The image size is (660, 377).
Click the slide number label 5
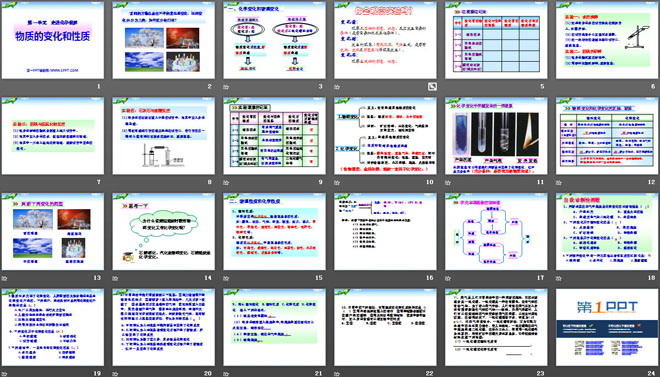point(543,87)
